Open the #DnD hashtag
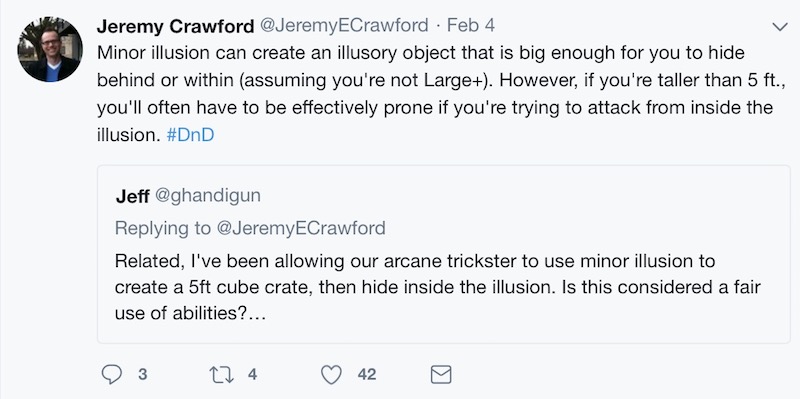Screen dimensions: 800x399 (190, 135)
